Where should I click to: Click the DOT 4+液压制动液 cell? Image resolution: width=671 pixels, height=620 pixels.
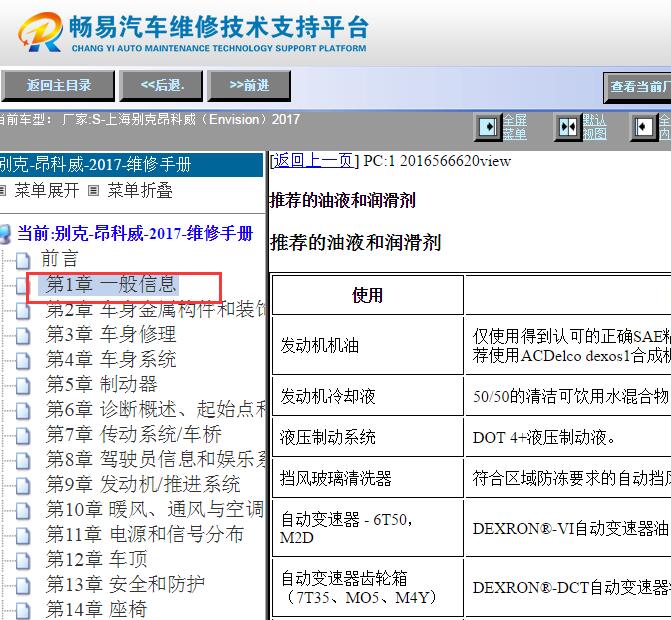pyautogui.click(x=568, y=437)
